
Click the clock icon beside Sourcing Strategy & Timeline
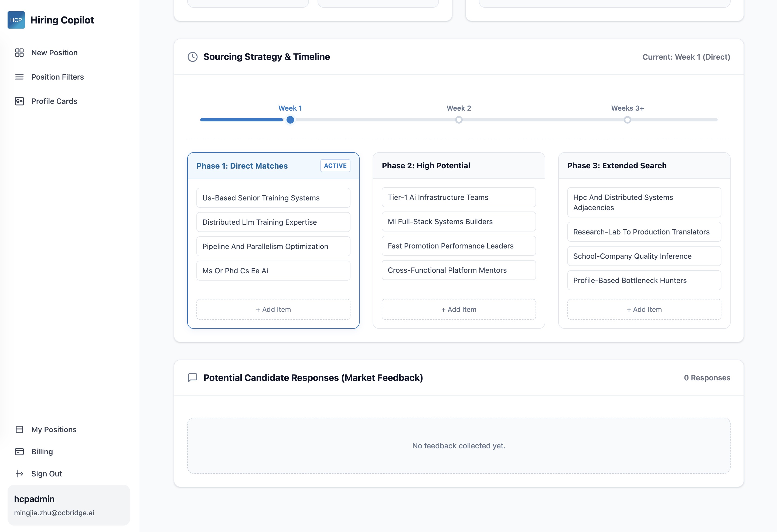click(x=193, y=57)
